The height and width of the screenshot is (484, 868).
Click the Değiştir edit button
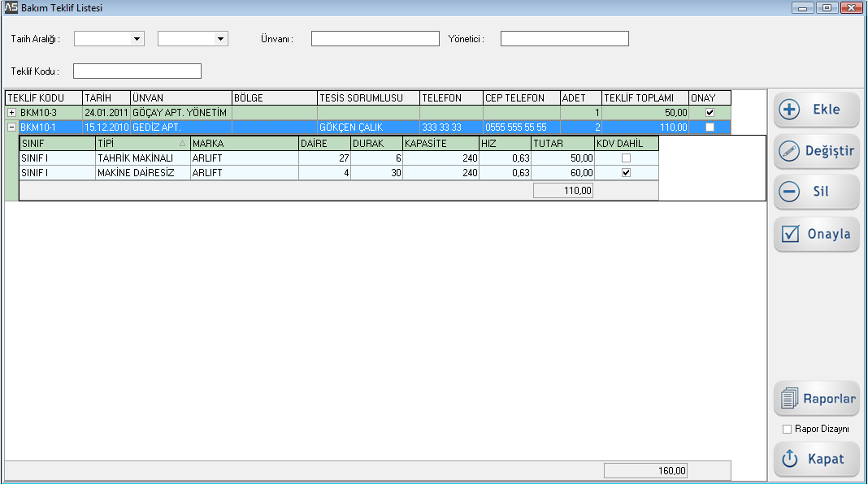817,151
